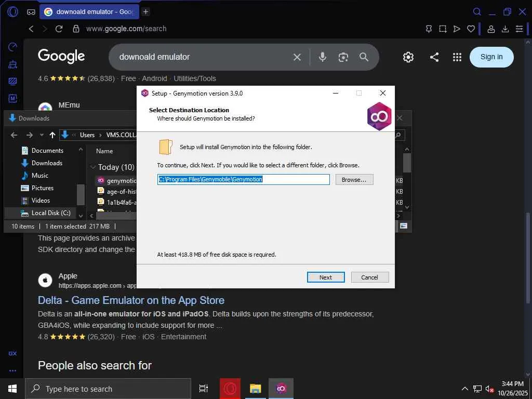Screen dimensions: 532x399
Task: Click the player send arrow icon
Action: [457, 29]
